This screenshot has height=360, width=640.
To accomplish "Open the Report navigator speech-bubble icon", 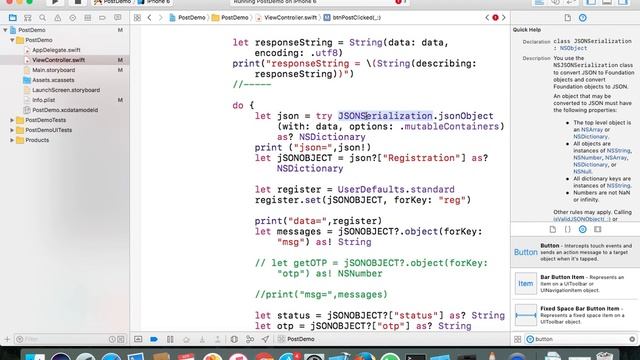I will point(118,18).
